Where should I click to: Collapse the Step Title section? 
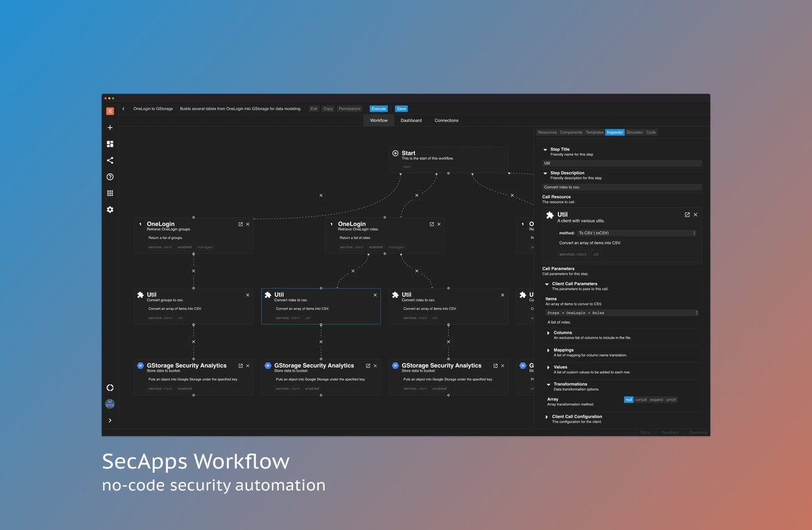(545, 150)
